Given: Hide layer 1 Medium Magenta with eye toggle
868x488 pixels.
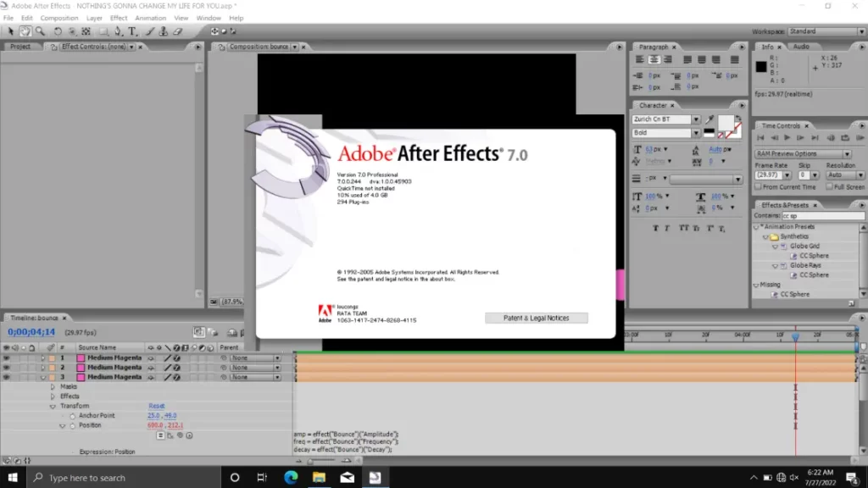Looking at the screenshot, I should [x=7, y=358].
